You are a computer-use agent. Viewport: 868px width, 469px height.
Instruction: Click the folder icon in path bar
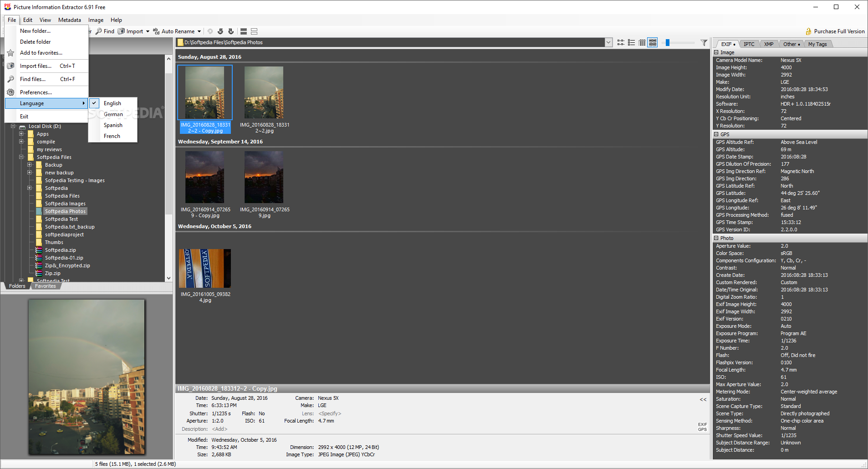point(180,42)
